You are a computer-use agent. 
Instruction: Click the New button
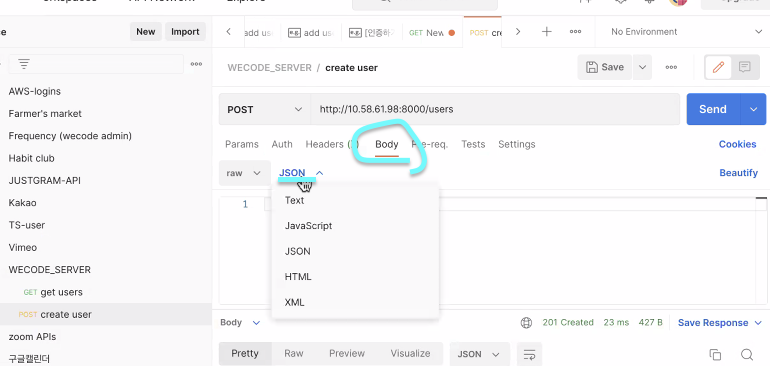(x=146, y=31)
